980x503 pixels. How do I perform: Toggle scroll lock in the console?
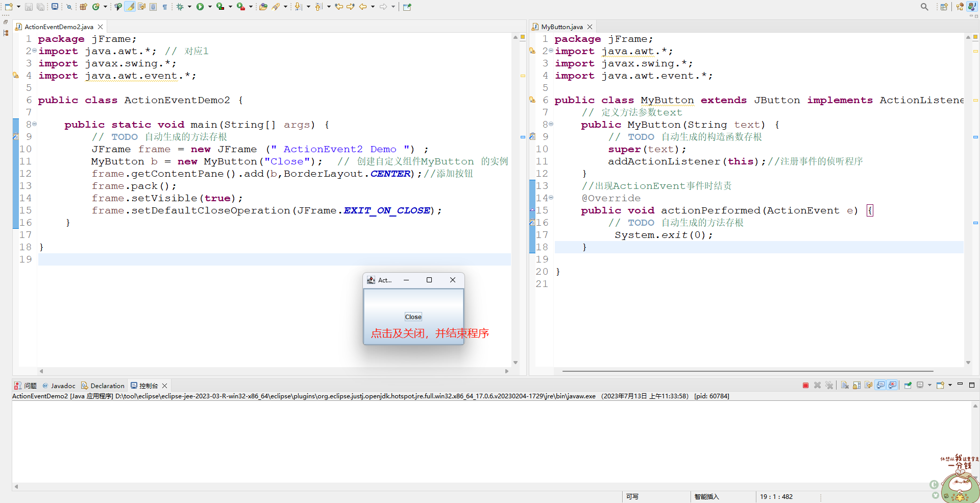point(856,385)
